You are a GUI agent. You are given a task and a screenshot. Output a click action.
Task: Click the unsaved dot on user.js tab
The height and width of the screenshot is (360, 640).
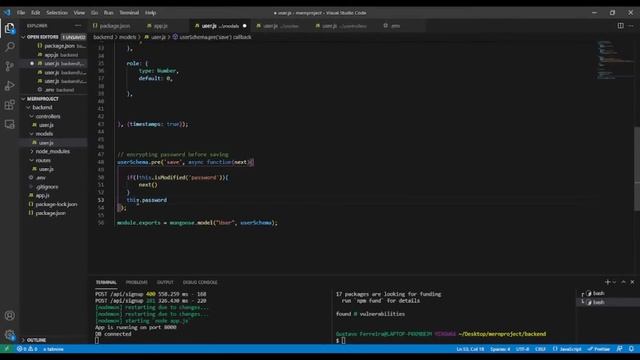click(244, 26)
